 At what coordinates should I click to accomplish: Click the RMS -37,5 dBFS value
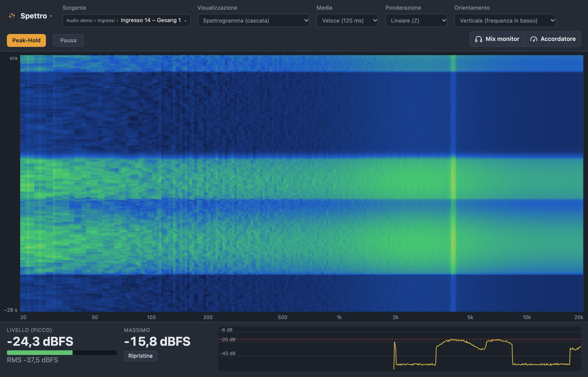click(32, 360)
